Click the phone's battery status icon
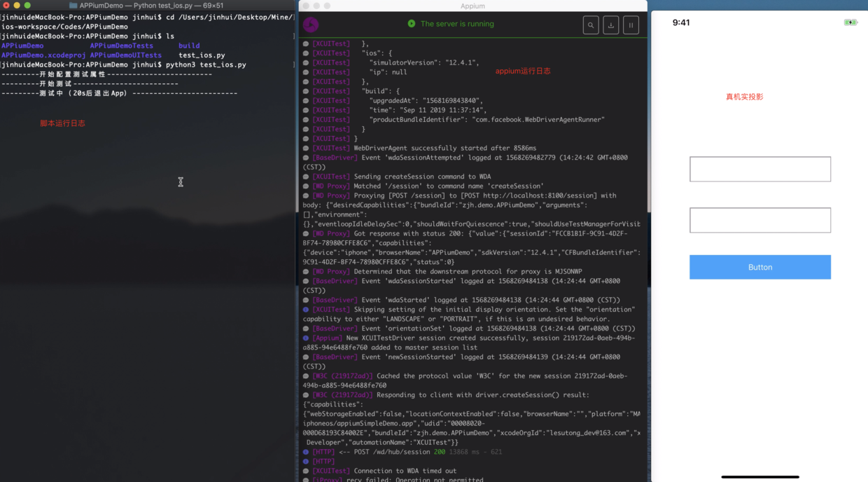The height and width of the screenshot is (482, 868). tap(850, 22)
